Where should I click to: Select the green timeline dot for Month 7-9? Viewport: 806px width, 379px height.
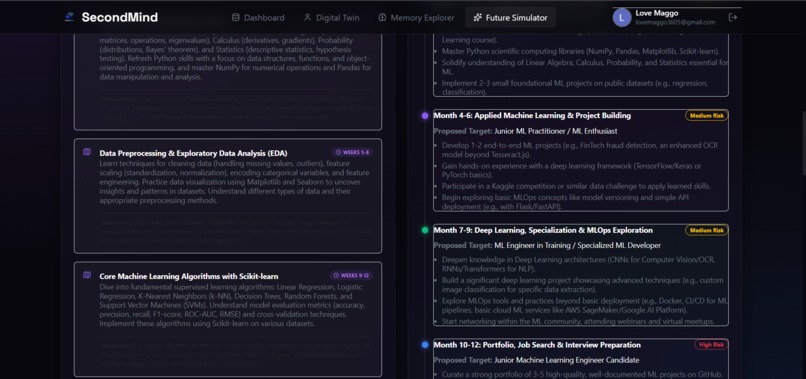(x=425, y=230)
